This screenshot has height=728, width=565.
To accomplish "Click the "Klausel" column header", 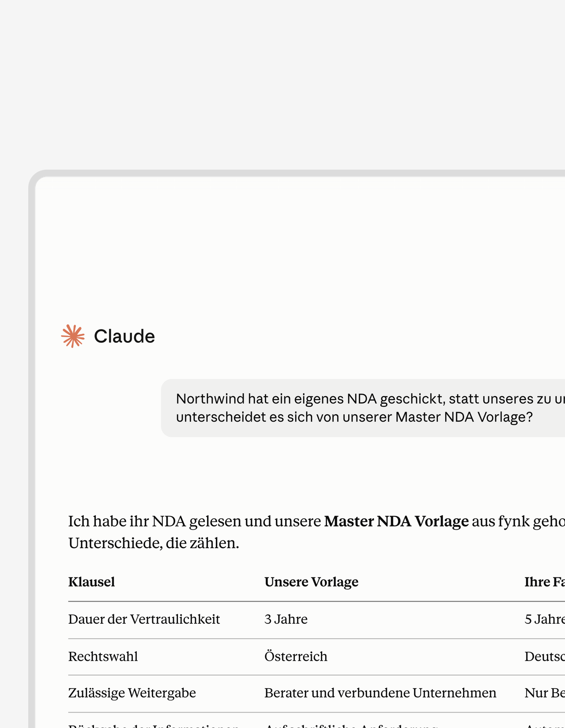I will pos(91,582).
